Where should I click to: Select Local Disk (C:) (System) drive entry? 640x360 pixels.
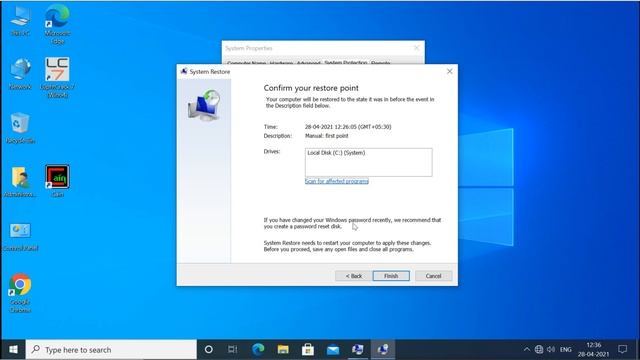(336, 153)
